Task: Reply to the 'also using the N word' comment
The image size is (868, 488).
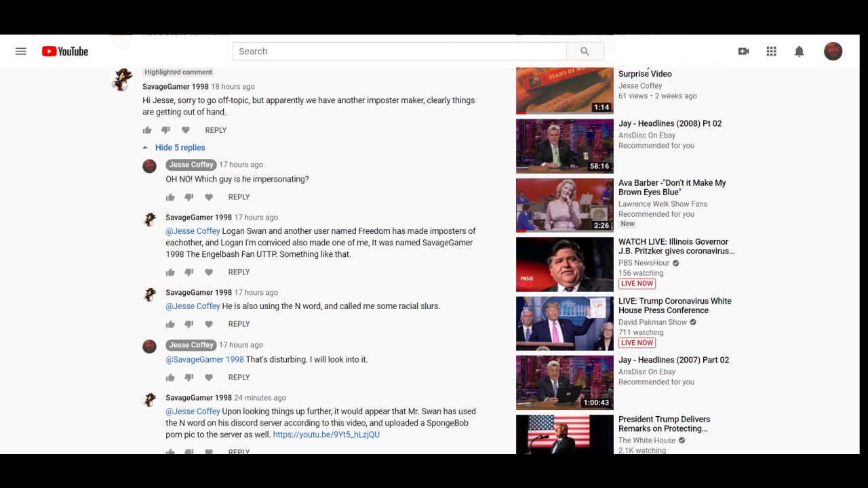Action: point(239,325)
